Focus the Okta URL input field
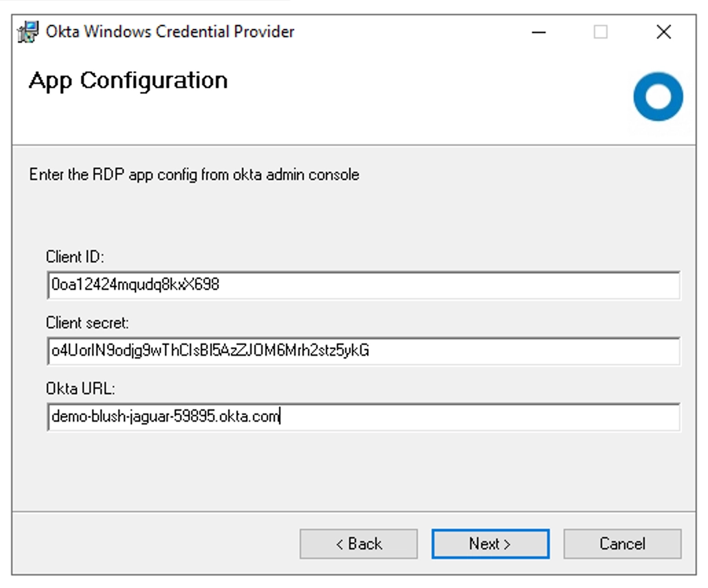708x588 pixels. click(x=364, y=416)
